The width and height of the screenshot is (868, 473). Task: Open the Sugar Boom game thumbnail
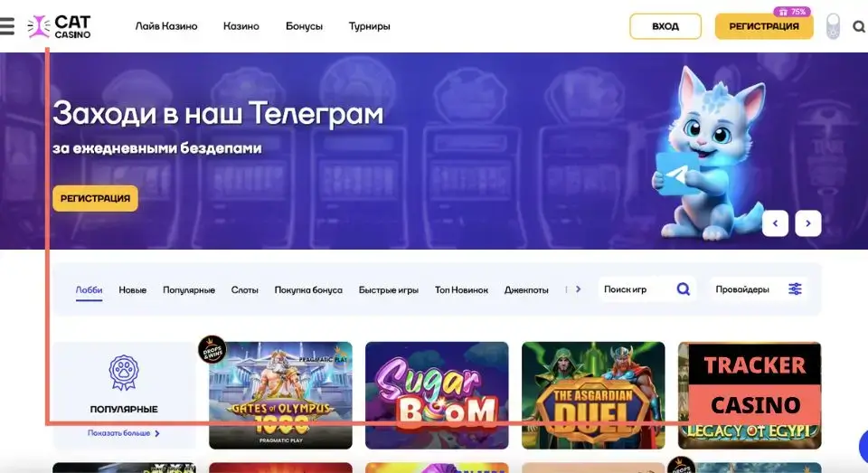point(437,395)
